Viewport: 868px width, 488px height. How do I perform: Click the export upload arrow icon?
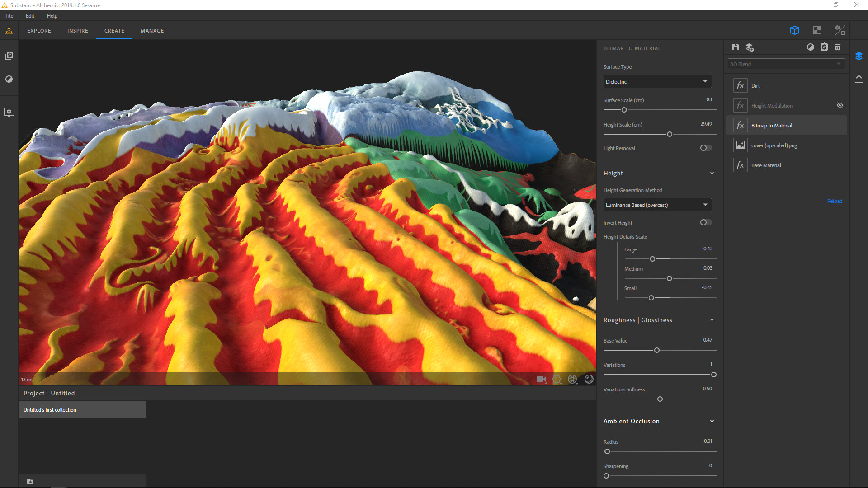859,79
